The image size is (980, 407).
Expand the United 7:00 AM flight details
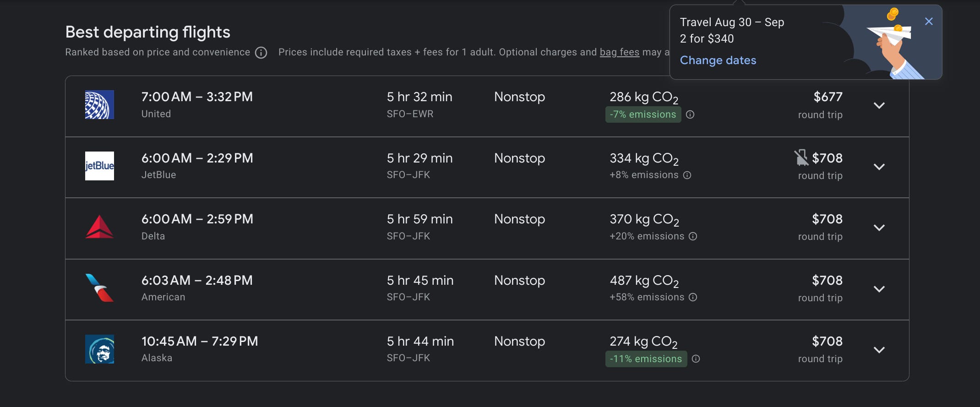(879, 106)
